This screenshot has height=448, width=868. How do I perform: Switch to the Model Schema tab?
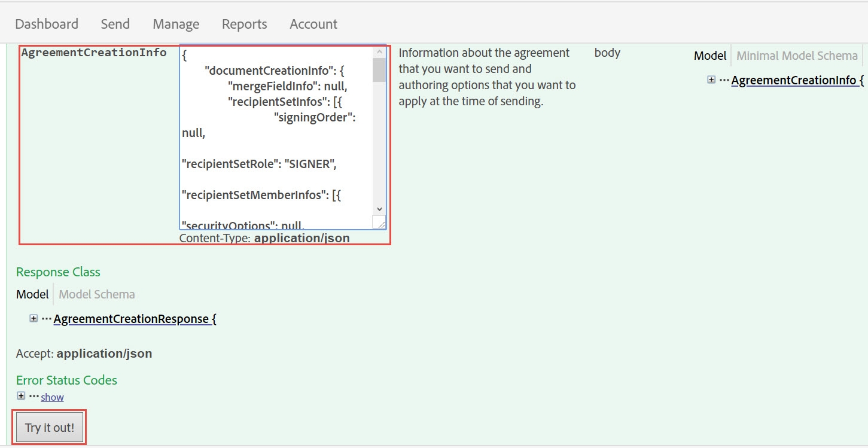coord(96,294)
